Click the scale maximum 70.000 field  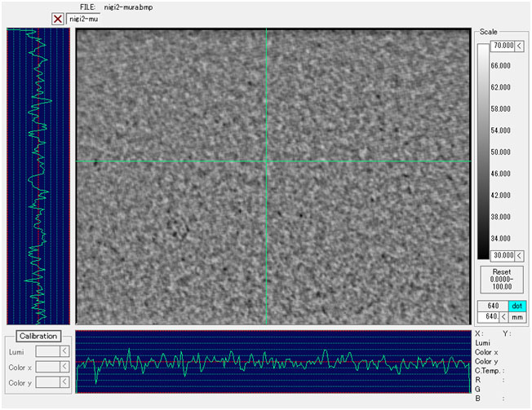coord(501,46)
